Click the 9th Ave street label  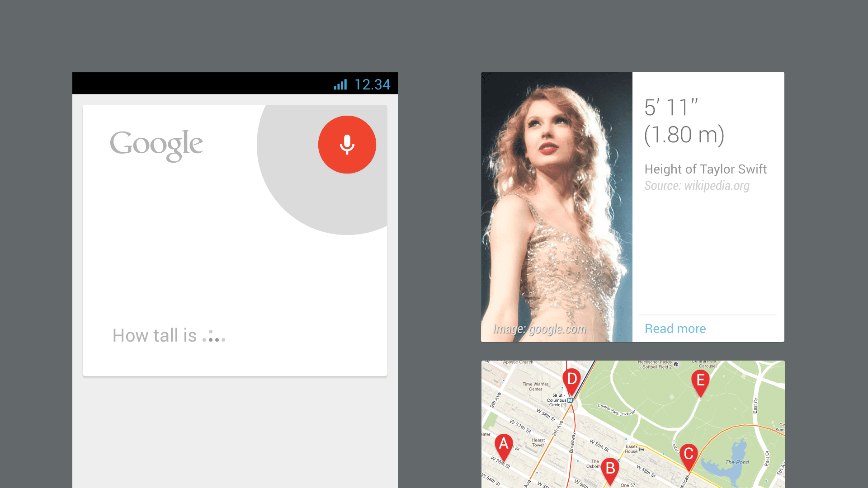tap(496, 400)
